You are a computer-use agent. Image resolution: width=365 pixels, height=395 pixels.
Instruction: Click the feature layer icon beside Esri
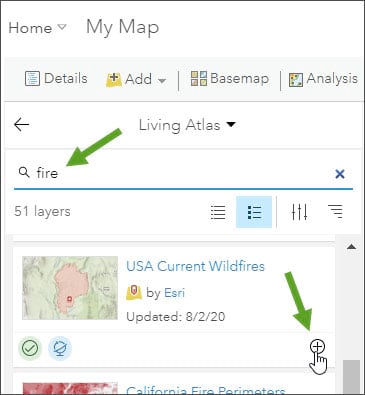coord(134,292)
